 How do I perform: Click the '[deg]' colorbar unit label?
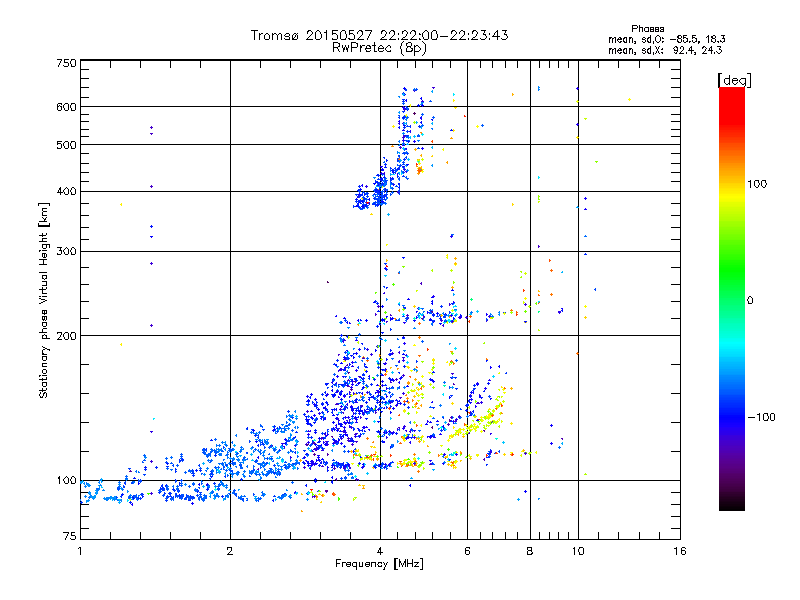point(734,80)
